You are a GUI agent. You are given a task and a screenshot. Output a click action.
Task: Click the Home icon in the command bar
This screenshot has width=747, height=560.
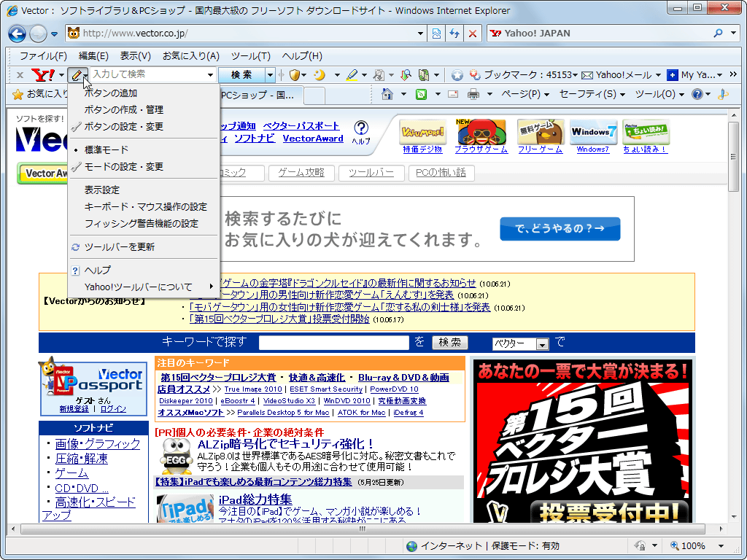[x=387, y=94]
